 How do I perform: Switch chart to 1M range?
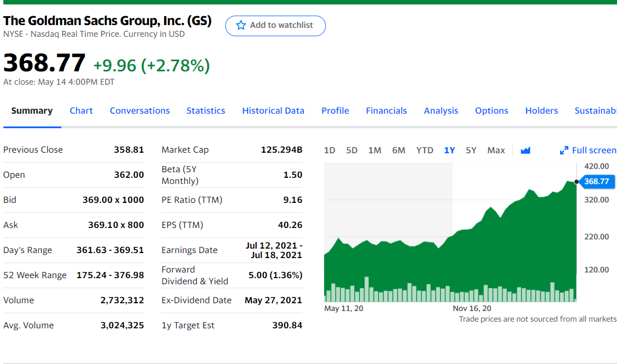pos(374,150)
